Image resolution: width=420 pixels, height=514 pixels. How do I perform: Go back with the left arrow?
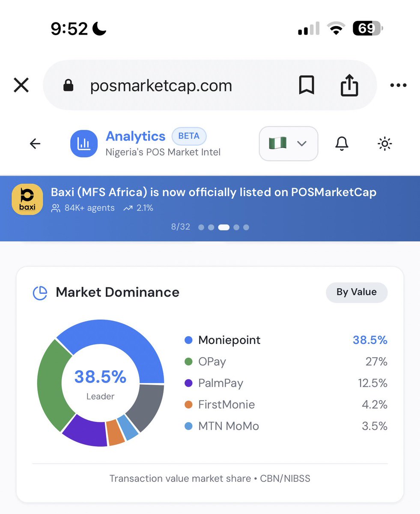(x=35, y=144)
